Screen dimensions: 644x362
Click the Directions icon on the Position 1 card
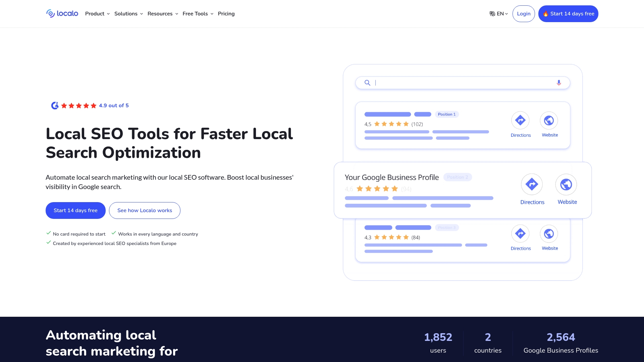[x=521, y=120]
